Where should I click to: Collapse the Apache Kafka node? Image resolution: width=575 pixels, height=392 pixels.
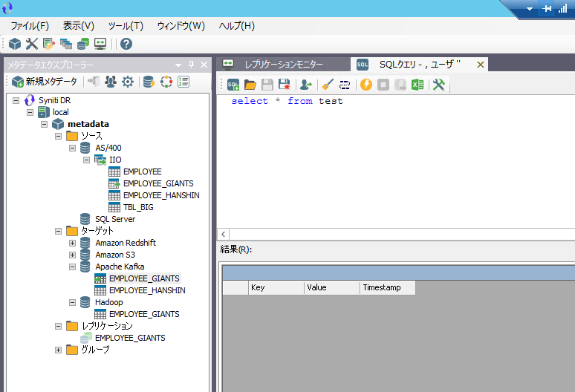(72, 267)
